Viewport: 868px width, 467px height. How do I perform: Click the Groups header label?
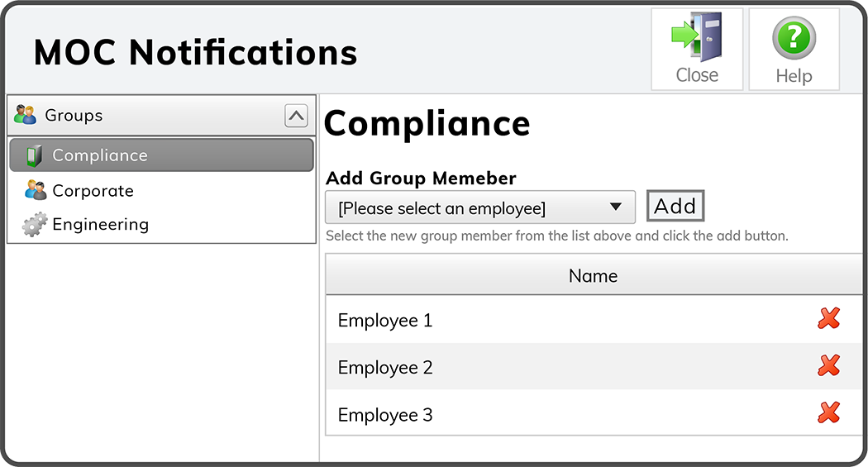click(x=74, y=115)
